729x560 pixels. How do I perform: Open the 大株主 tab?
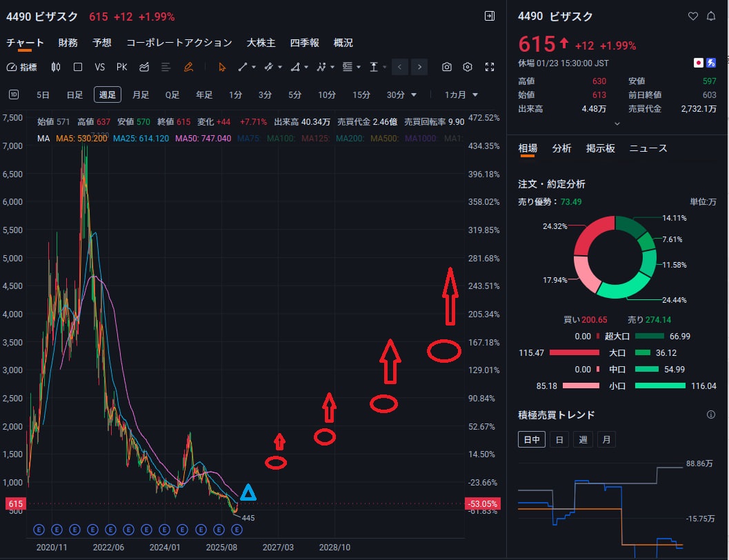point(261,43)
